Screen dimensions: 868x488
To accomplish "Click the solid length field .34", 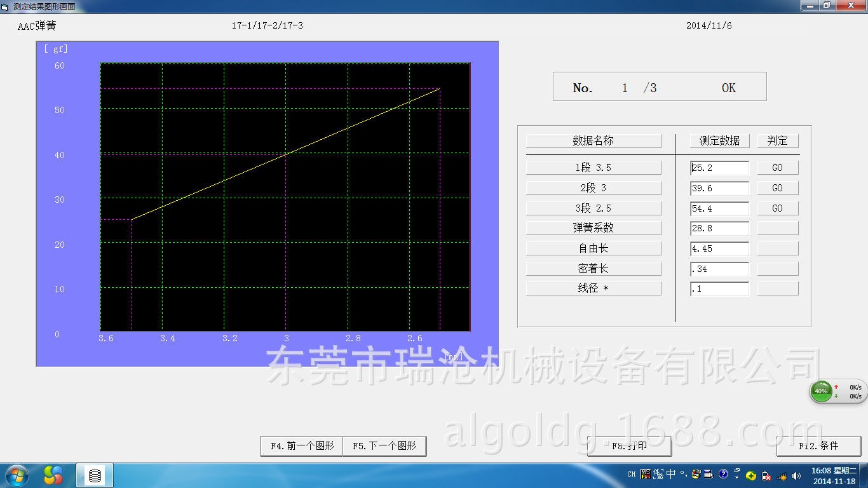I will coord(719,269).
